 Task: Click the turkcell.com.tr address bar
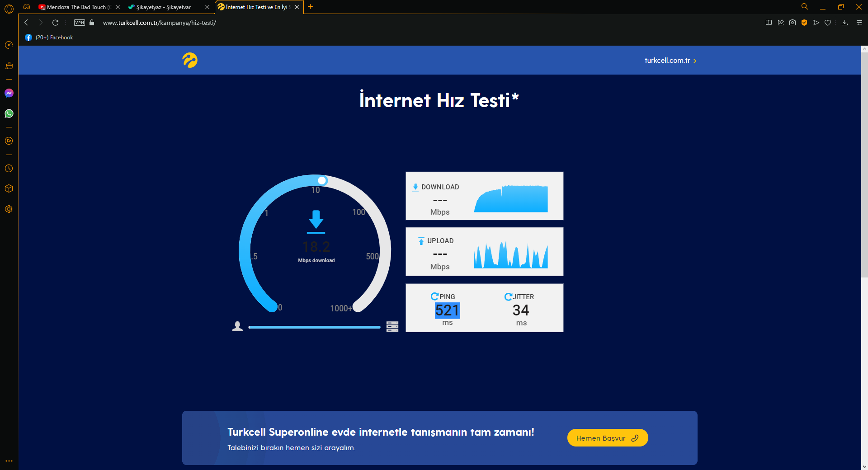point(159,23)
